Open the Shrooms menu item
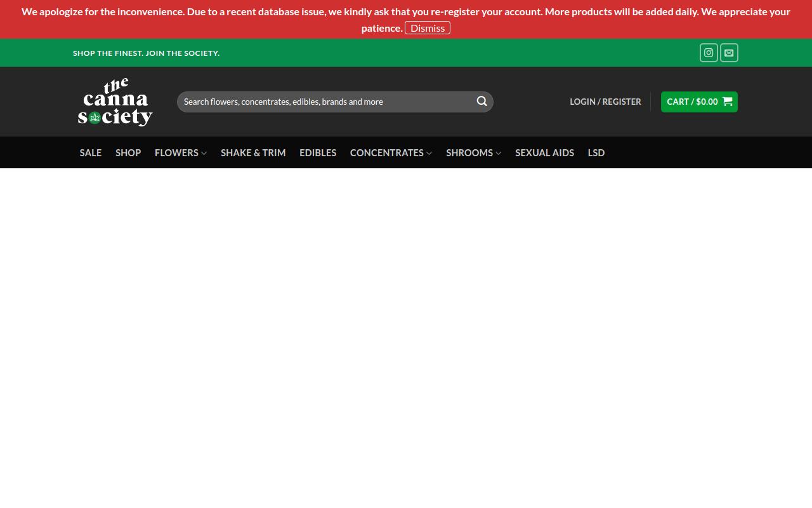This screenshot has width=812, height=508. [x=469, y=152]
